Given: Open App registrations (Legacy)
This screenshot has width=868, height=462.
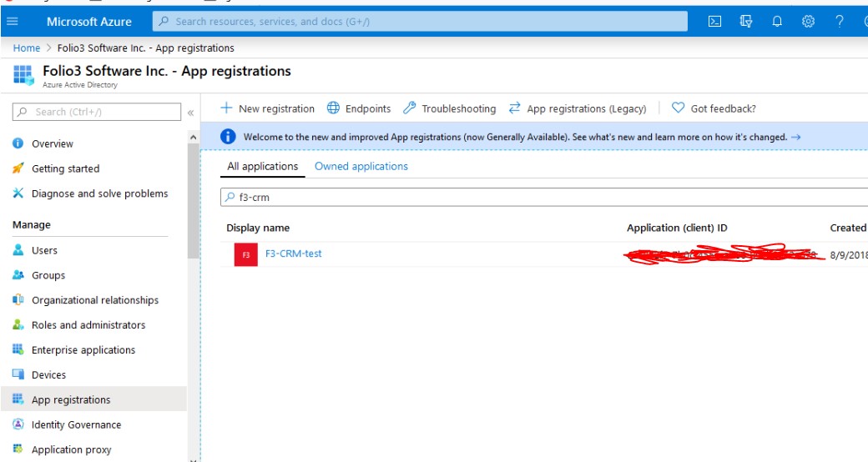Looking at the screenshot, I should [x=577, y=108].
